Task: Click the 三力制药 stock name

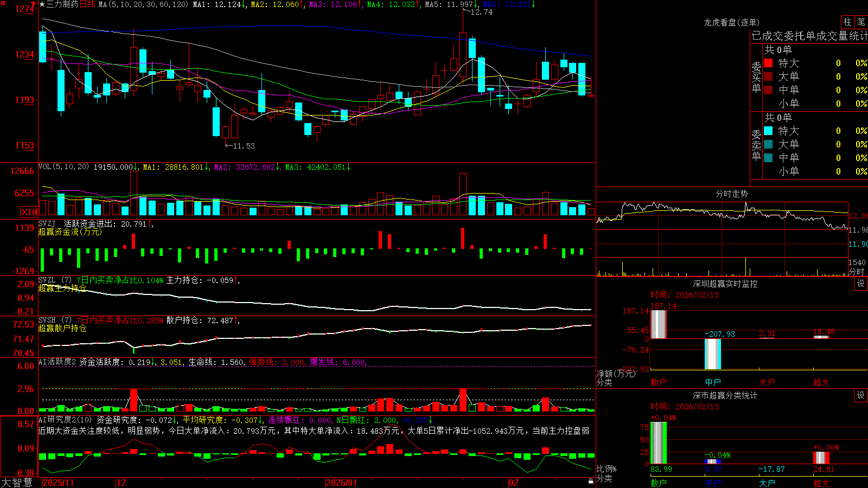Action: (x=62, y=4)
